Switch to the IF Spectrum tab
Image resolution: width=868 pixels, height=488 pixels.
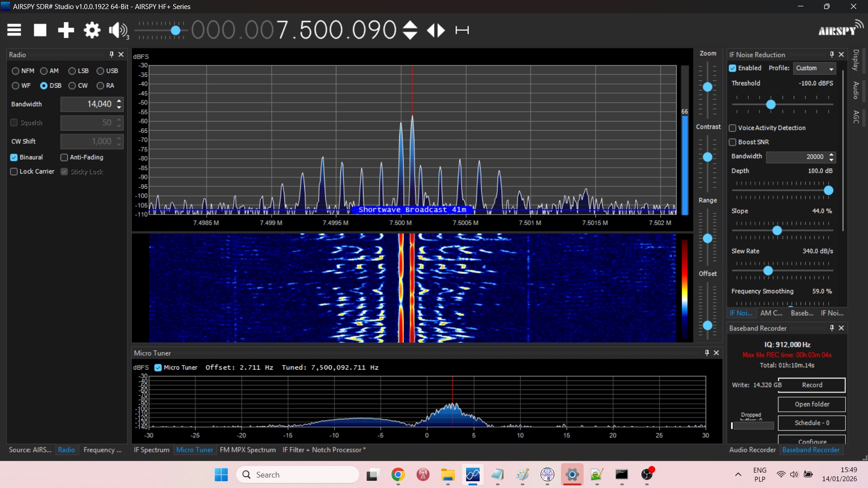151,450
